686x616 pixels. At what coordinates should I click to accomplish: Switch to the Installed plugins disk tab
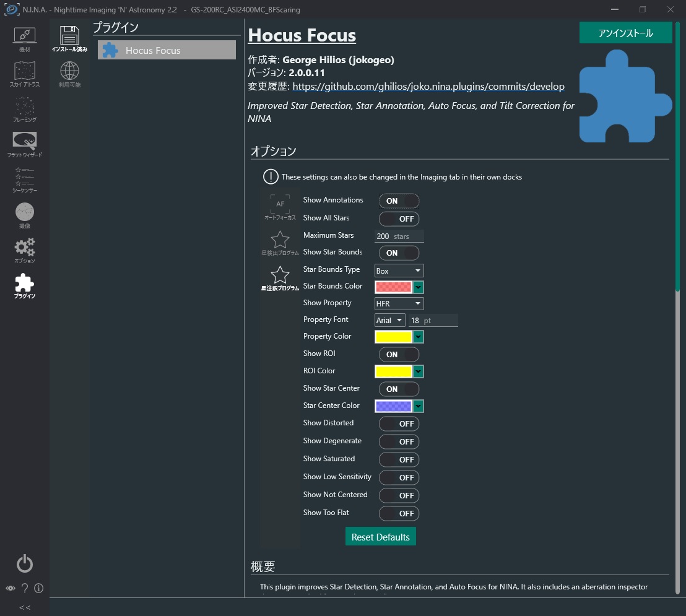69,39
